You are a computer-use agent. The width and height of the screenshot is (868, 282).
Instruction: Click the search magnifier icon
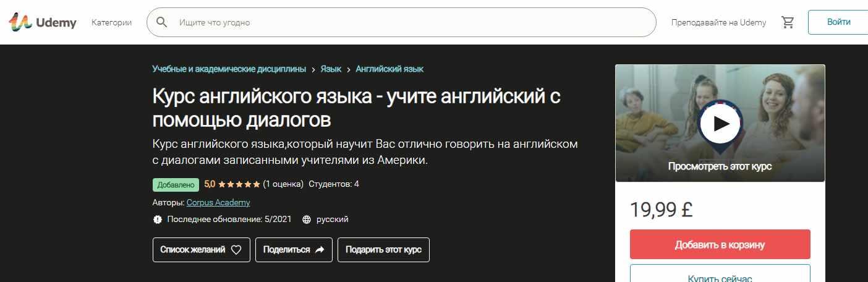tap(162, 22)
